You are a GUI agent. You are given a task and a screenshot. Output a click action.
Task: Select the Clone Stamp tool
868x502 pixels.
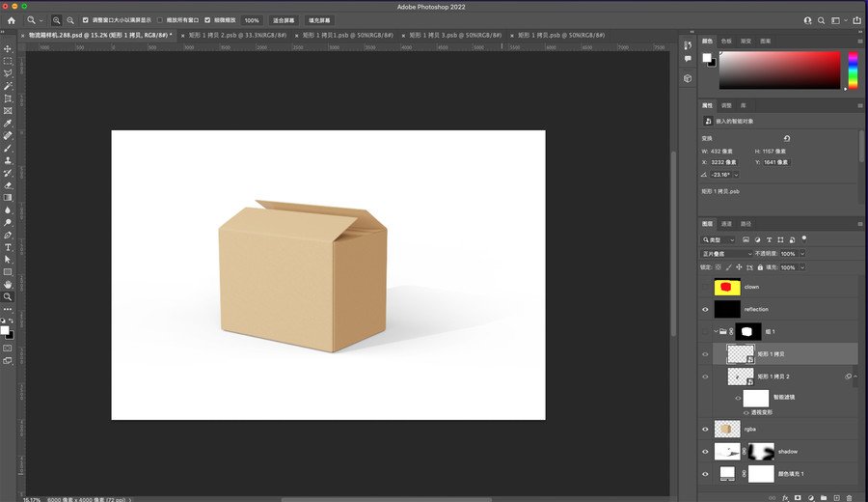pyautogui.click(x=8, y=160)
